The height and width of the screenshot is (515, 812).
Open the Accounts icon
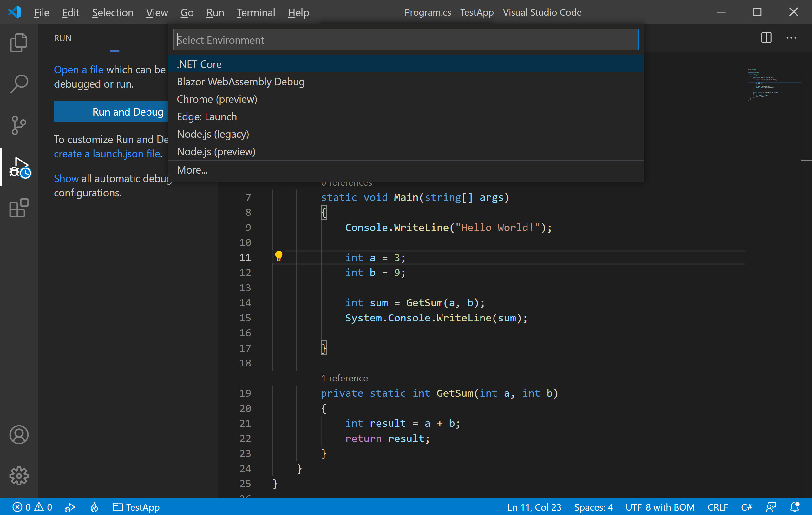point(18,435)
